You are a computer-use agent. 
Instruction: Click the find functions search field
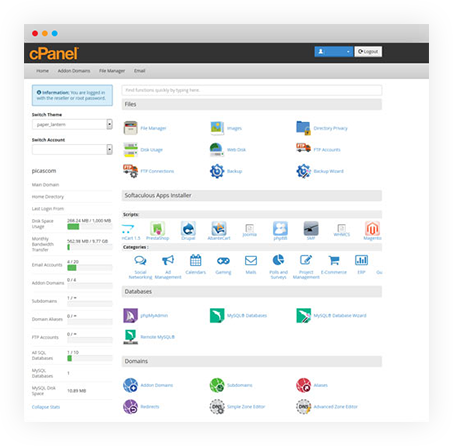[x=252, y=90]
